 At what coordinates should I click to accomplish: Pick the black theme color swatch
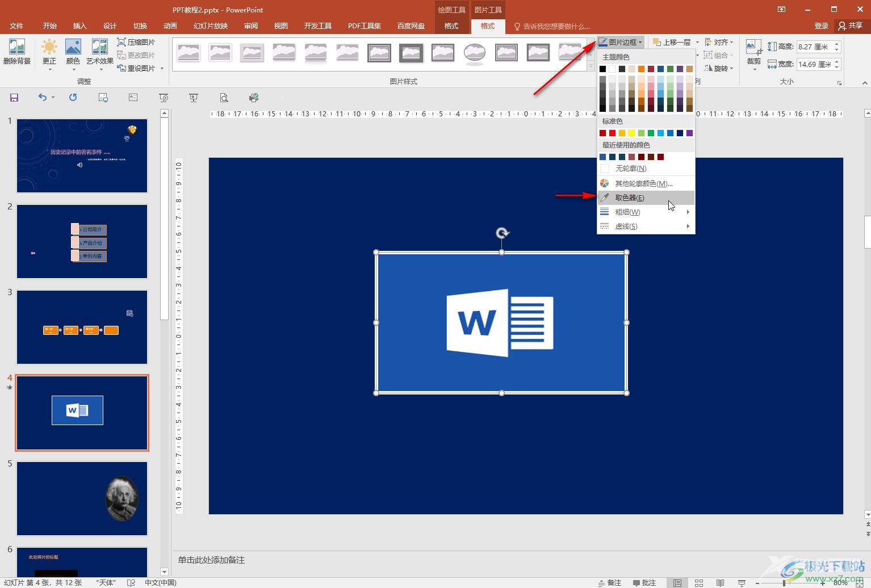(x=602, y=69)
